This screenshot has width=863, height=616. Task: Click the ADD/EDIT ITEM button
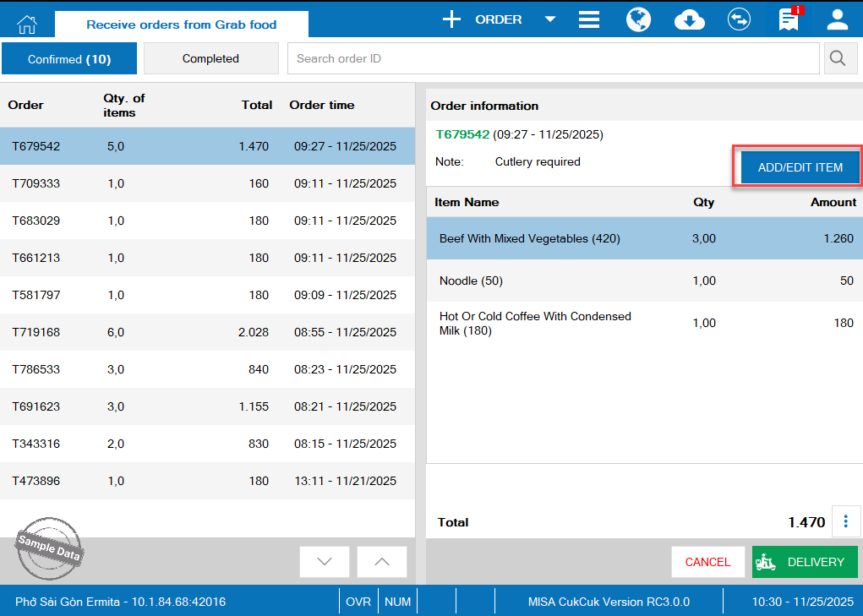[800, 167]
